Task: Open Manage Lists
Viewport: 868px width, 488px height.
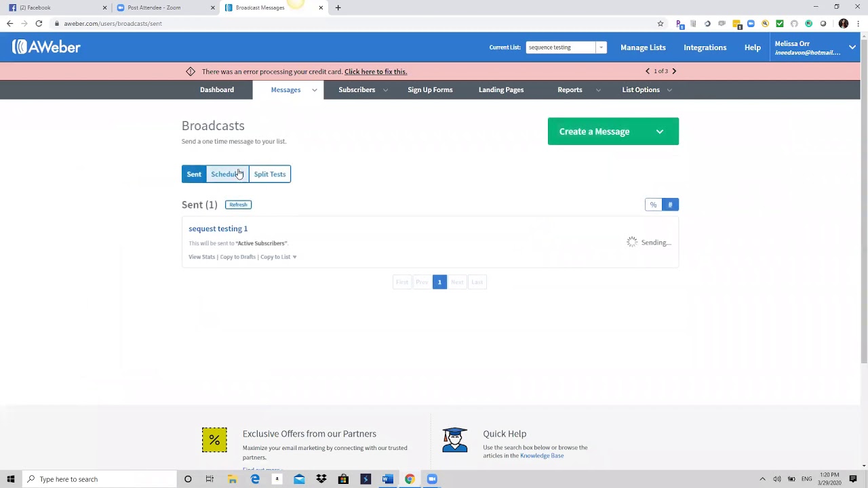Action: tap(643, 47)
